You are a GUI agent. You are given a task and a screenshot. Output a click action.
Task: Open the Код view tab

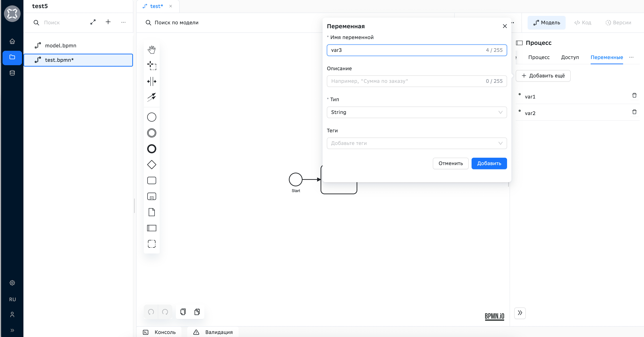583,23
